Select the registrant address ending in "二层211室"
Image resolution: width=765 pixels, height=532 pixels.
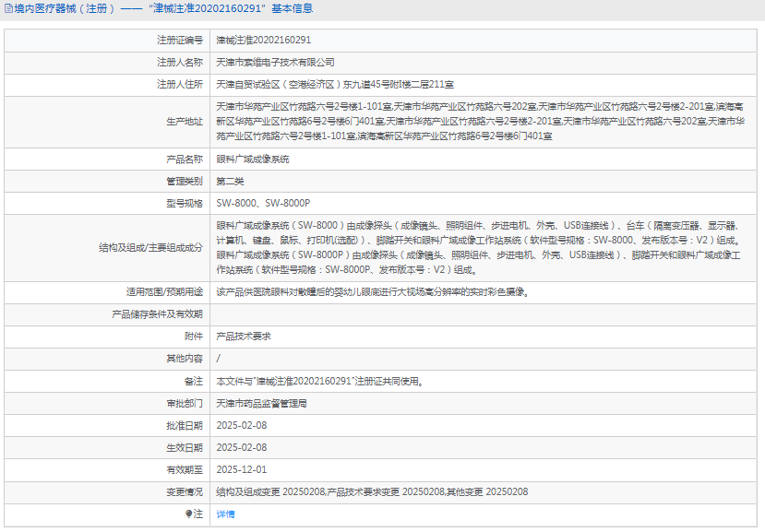(335, 84)
